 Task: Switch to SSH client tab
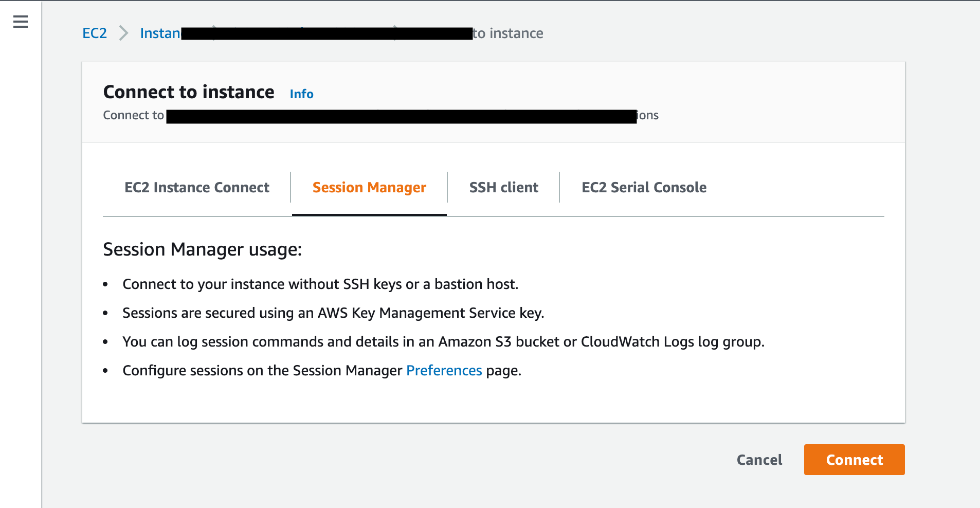504,187
